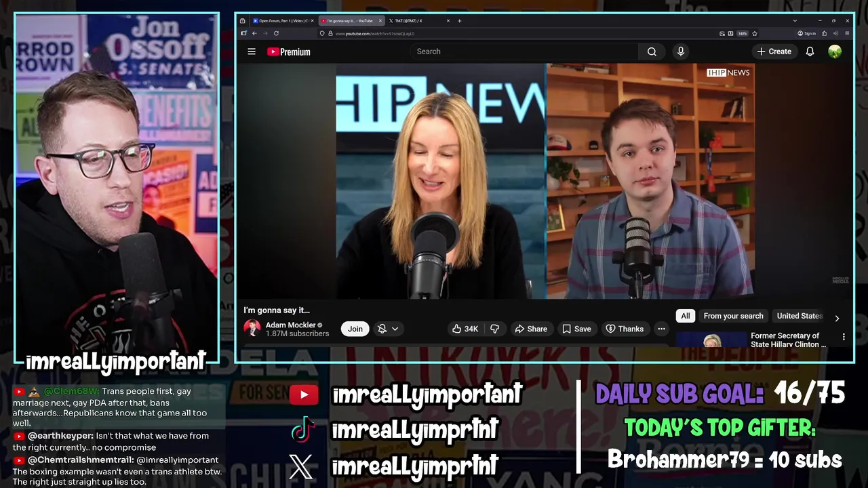Send a Thanks to the creator
The width and height of the screenshot is (868, 488).
(x=625, y=329)
